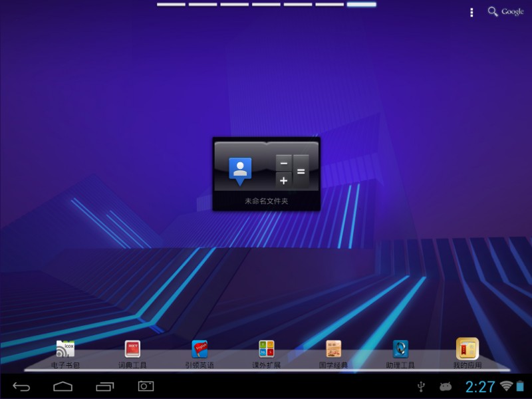Open the three-dot overflow menu
The width and height of the screenshot is (532, 399).
(471, 12)
